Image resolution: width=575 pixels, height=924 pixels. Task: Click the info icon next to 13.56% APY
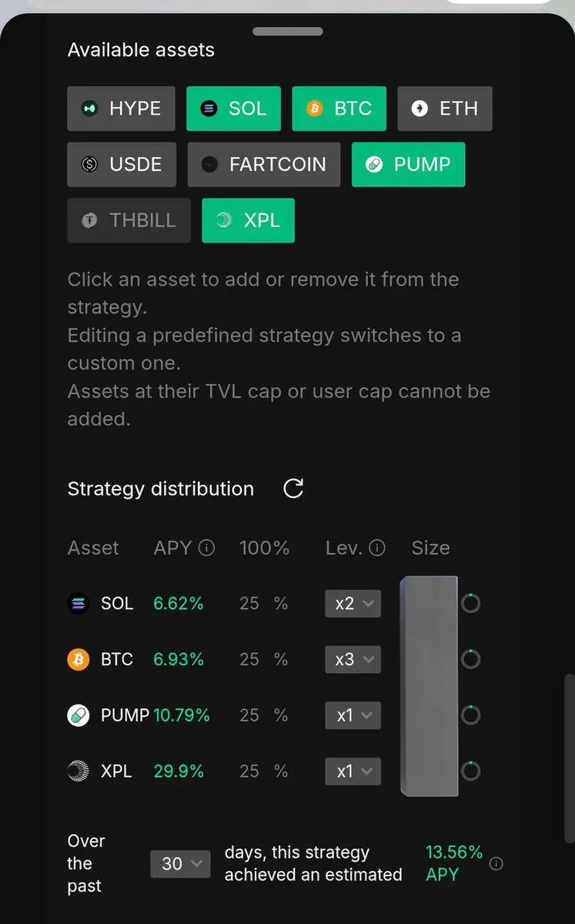pyautogui.click(x=496, y=863)
